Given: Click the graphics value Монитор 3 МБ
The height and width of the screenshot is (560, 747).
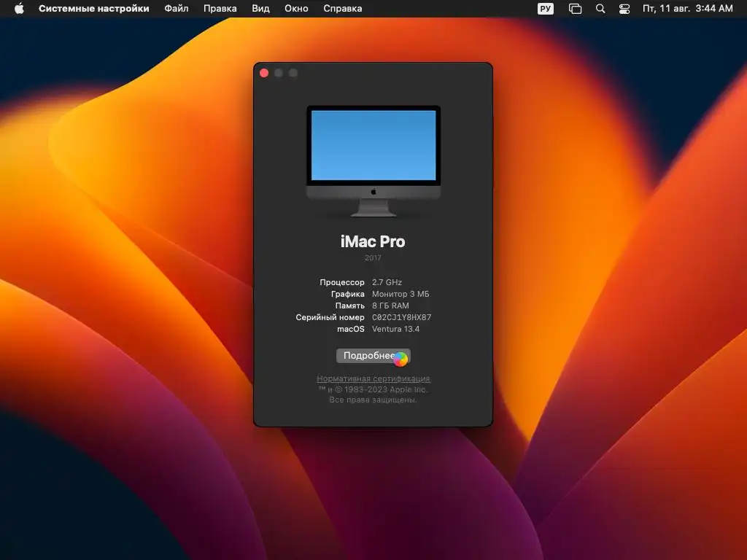Looking at the screenshot, I should tap(400, 294).
